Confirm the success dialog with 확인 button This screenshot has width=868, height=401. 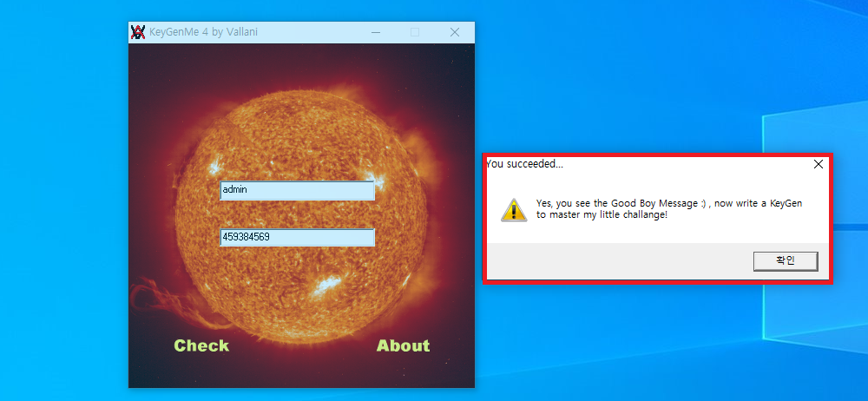(x=786, y=261)
